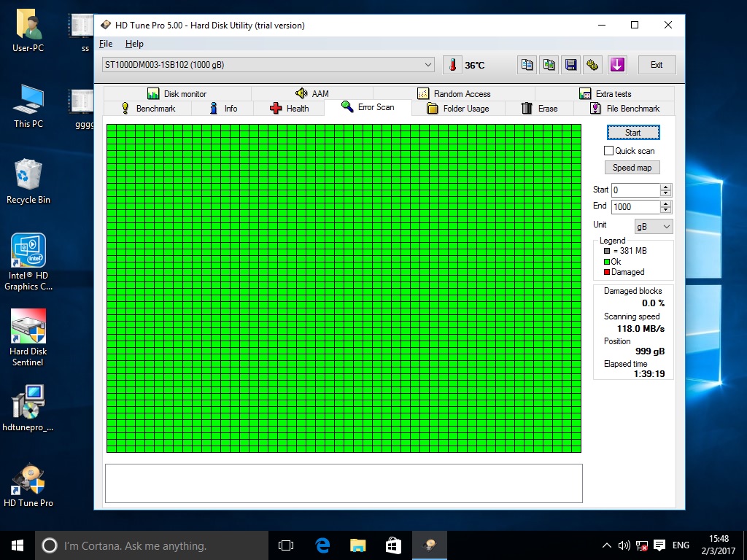Viewport: 747px width, 560px height.
Task: Switch to the Erase tab
Action: [539, 108]
